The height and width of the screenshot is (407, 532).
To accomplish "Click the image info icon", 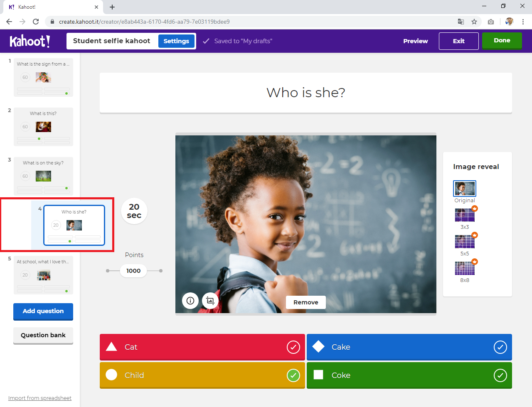I will point(190,301).
